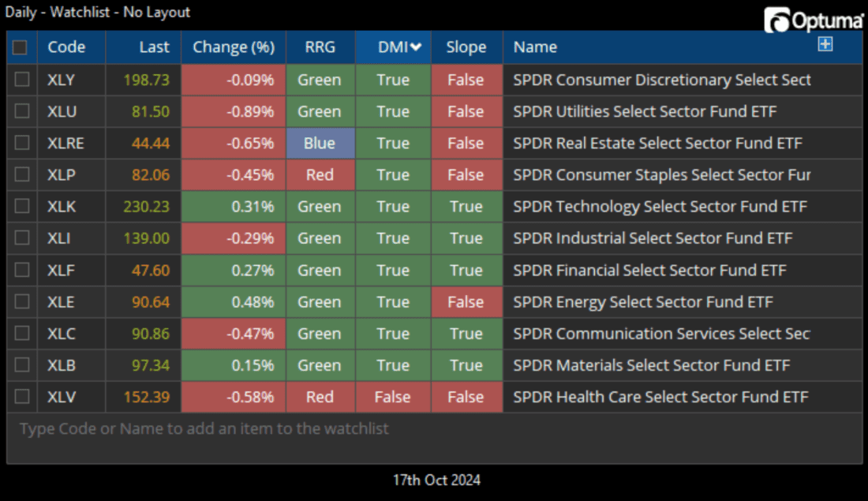Click the 152.39 last price cell
Screen dimensions: 868x501
coord(144,397)
